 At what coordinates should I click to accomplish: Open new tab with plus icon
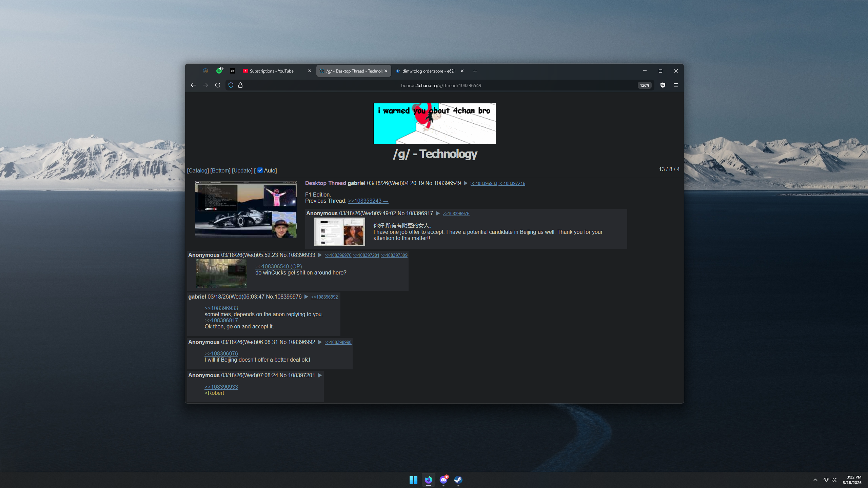tap(475, 71)
